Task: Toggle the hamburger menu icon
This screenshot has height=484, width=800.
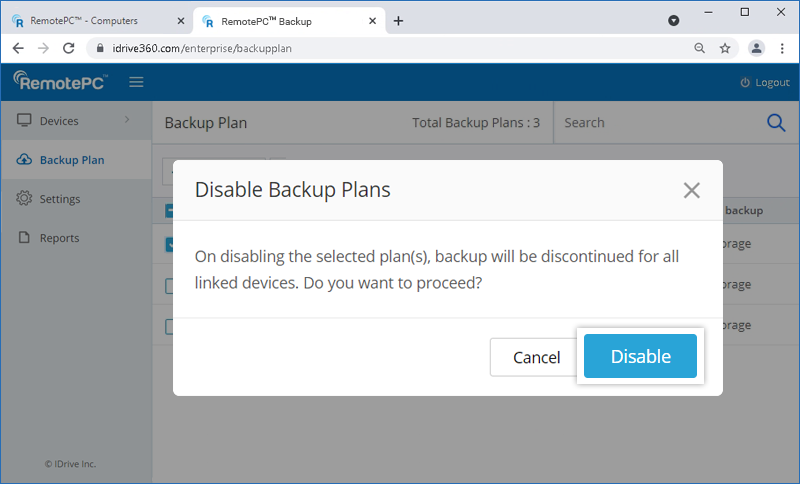Action: coord(136,82)
